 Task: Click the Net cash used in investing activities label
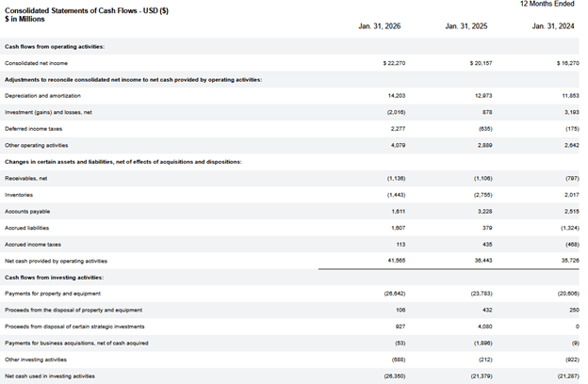50,376
